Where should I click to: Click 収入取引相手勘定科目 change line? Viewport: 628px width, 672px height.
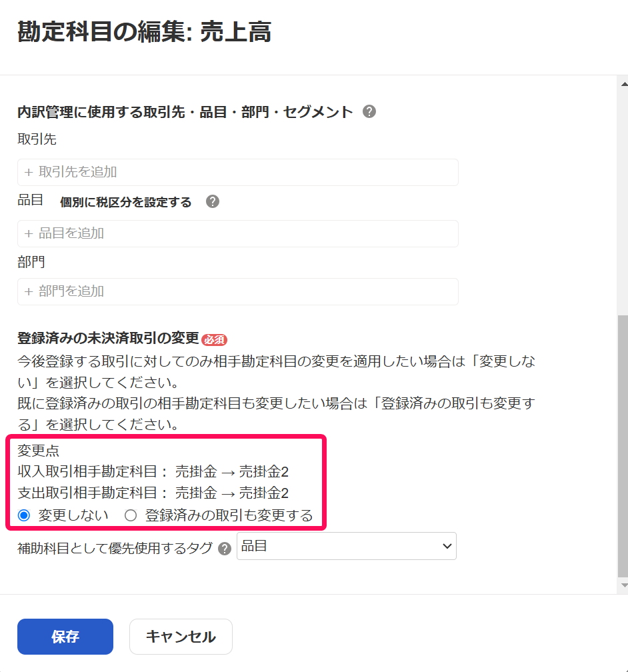tap(153, 471)
